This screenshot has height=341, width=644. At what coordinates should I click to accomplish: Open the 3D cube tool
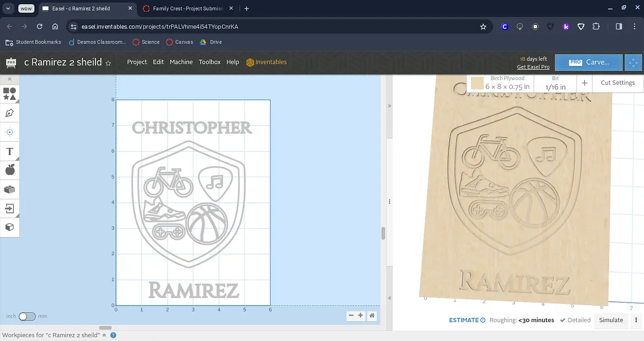click(10, 227)
